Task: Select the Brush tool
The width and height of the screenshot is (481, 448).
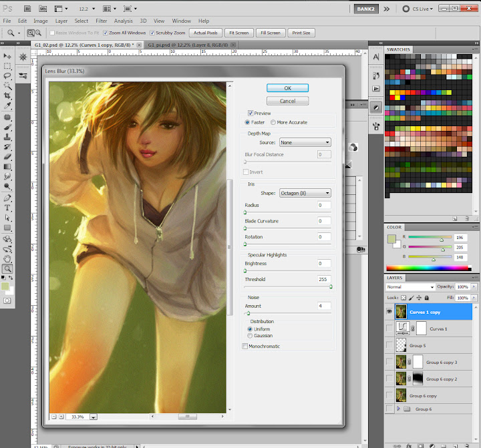Action: (x=7, y=128)
